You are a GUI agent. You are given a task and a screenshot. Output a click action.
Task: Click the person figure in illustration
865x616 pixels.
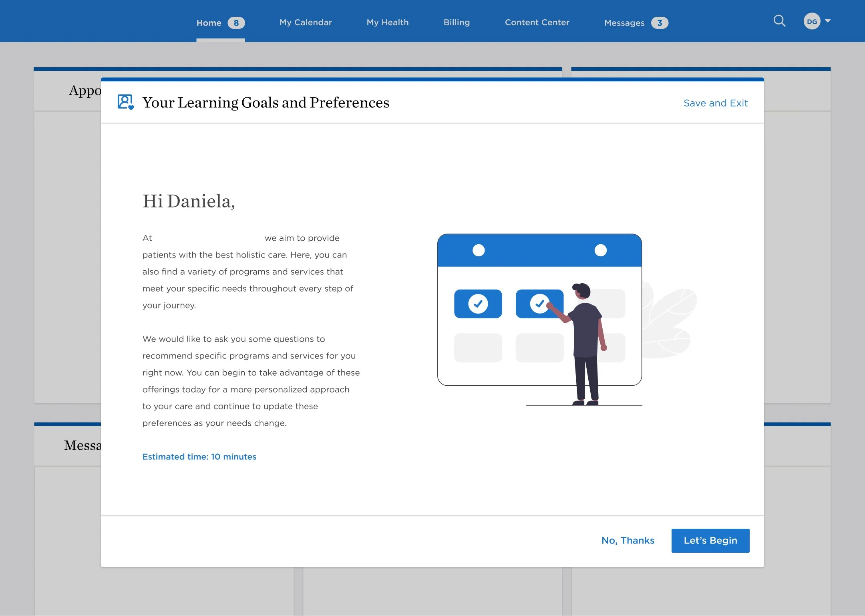586,340
